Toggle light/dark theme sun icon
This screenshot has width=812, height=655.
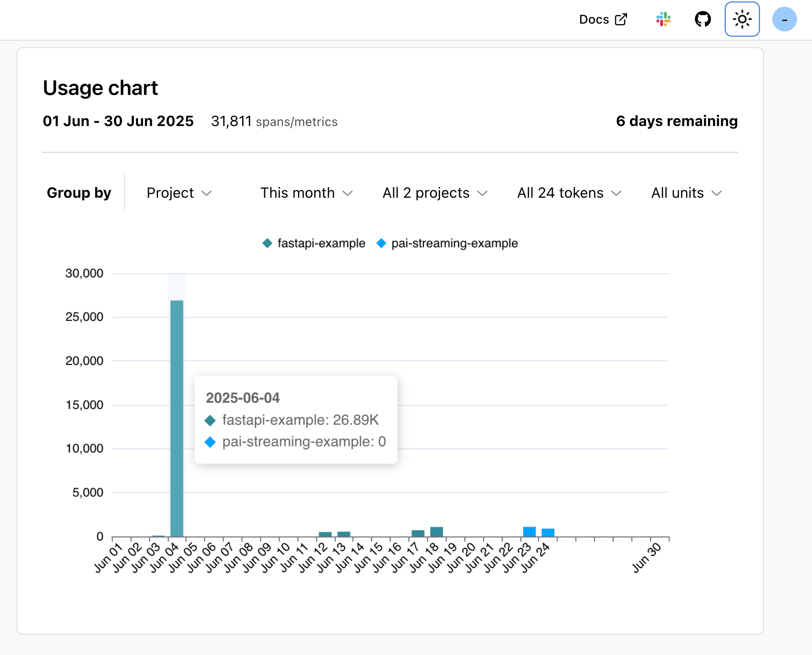(x=742, y=19)
